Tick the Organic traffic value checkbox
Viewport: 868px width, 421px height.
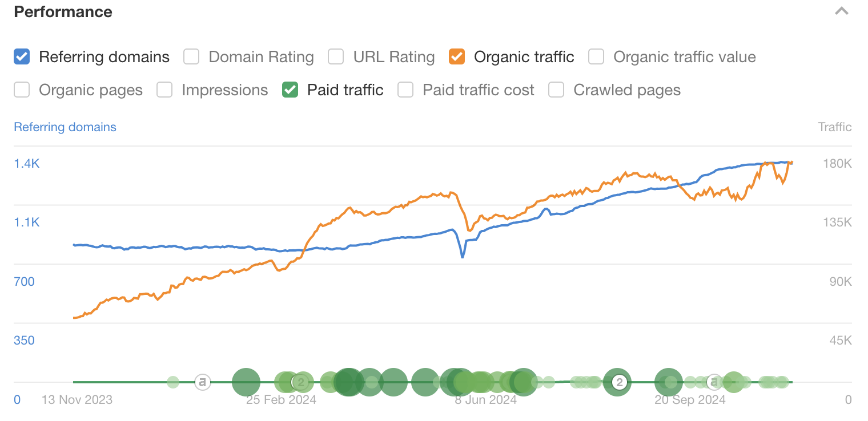coord(596,57)
